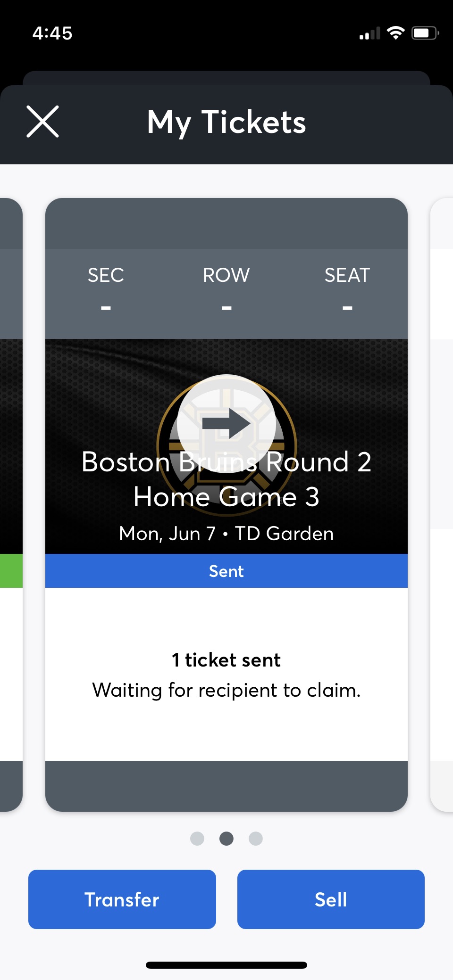Image resolution: width=453 pixels, height=980 pixels.
Task: Go to the first ticket page dot
Action: click(x=197, y=839)
